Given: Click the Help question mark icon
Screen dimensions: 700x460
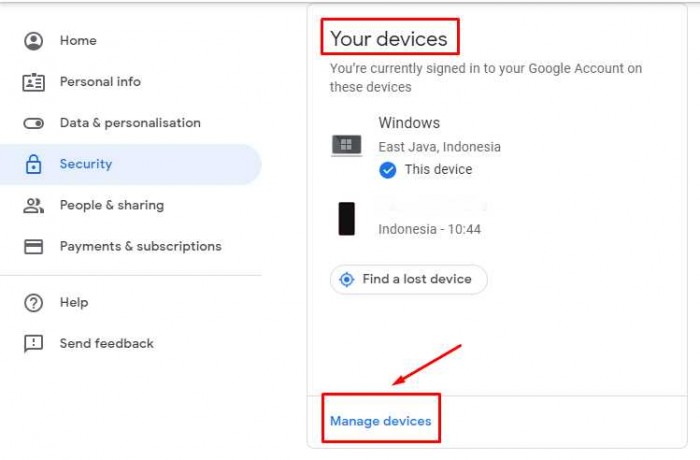Looking at the screenshot, I should (x=33, y=303).
